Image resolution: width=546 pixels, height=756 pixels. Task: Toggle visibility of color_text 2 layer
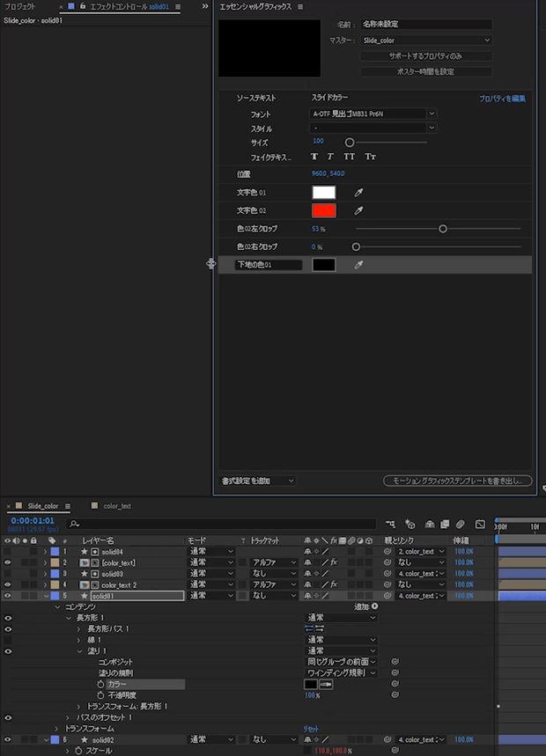tap(8, 584)
